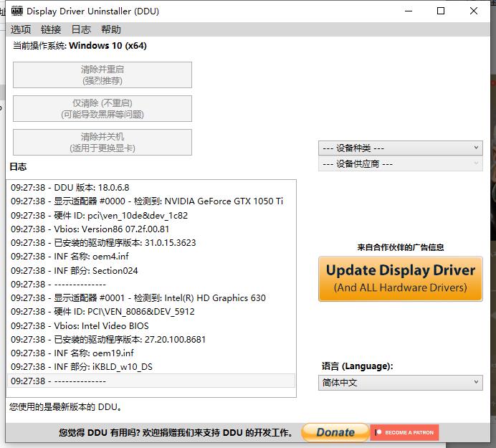496x448 pixels.
Task: Expand the 设备供应商 dropdown
Action: 400,164
